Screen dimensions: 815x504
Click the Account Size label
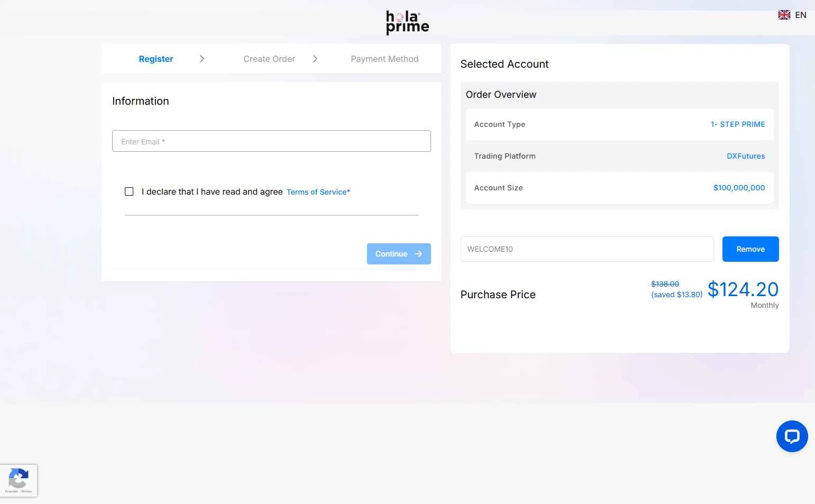(498, 188)
